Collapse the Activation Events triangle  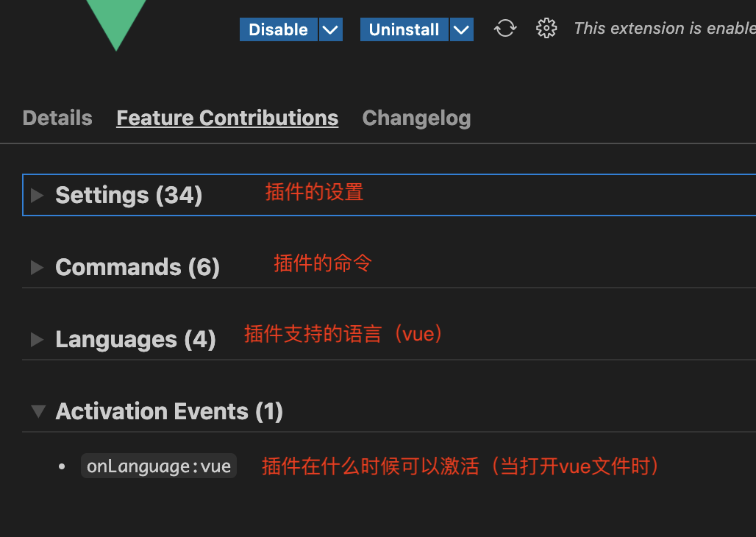[38, 411]
